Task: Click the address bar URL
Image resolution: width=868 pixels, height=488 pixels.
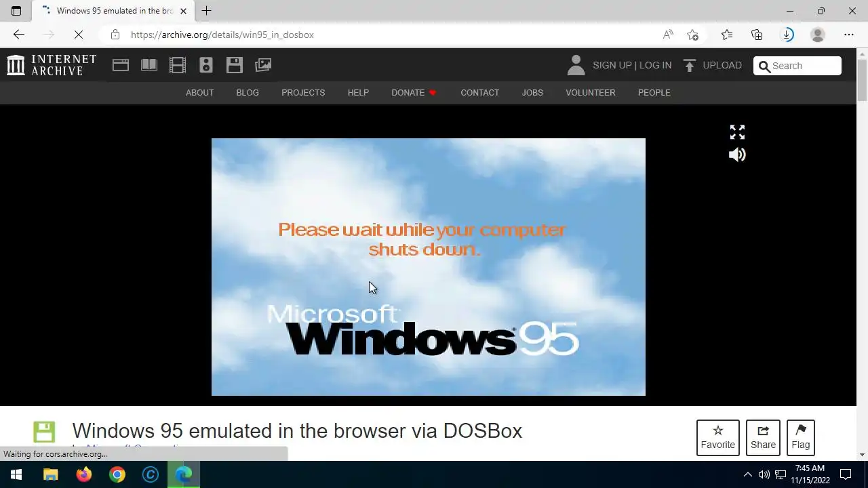Action: coord(222,35)
